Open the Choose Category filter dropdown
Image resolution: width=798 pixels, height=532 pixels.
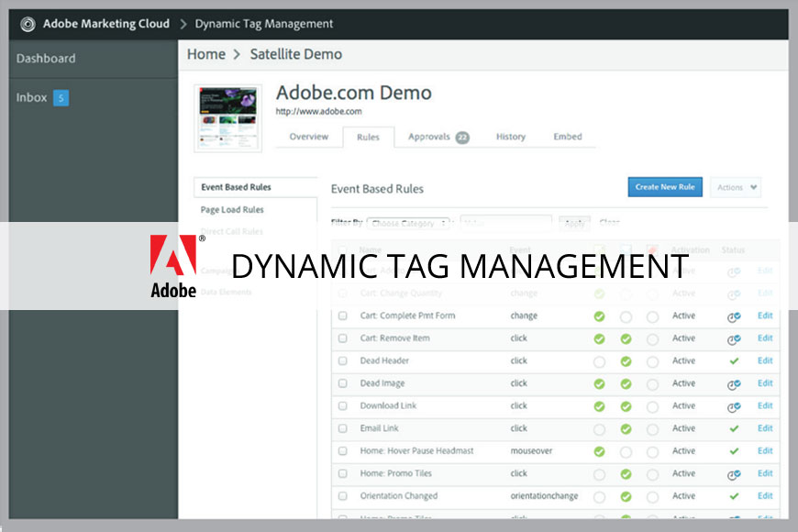pos(408,224)
